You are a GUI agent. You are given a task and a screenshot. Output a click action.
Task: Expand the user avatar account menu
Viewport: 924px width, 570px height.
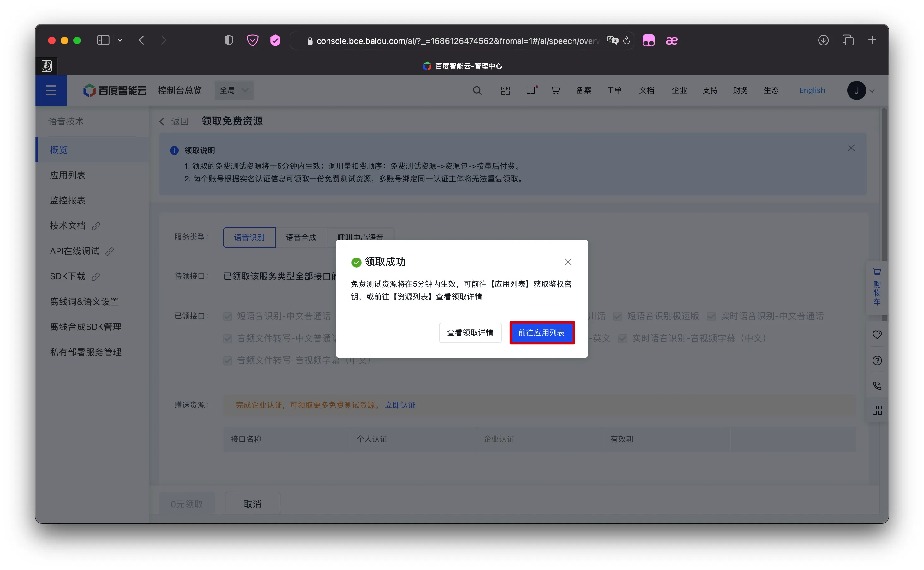(861, 90)
